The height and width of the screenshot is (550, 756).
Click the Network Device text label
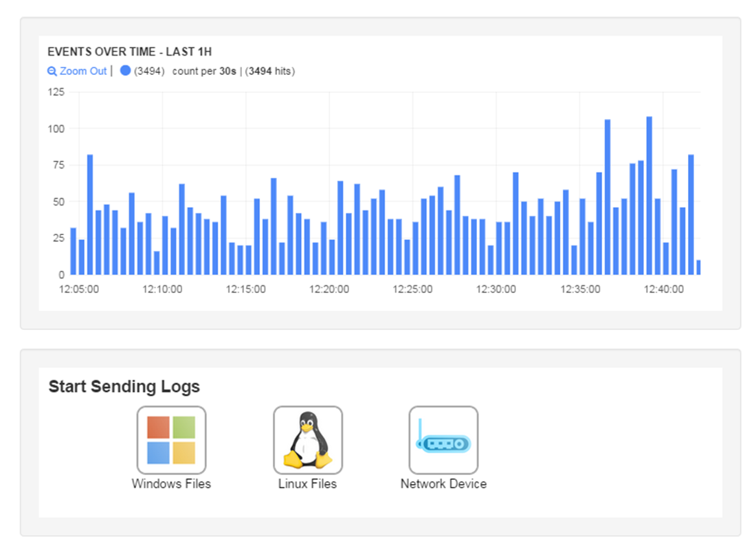pos(443,483)
